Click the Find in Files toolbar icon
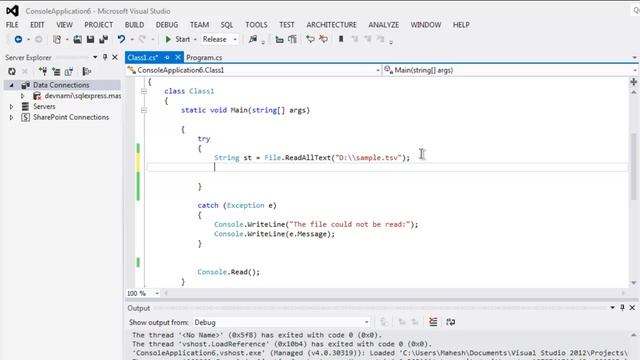 (253, 39)
